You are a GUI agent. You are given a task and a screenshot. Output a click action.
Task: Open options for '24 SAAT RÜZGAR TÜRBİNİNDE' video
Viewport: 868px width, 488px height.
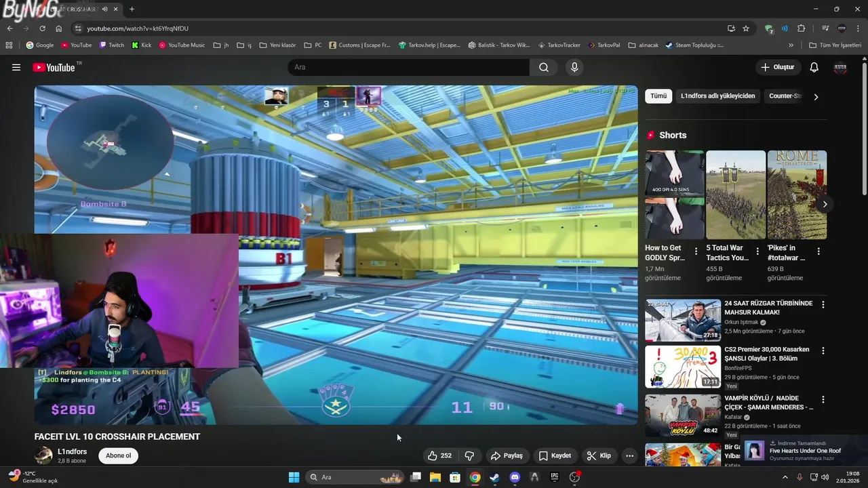point(823,305)
